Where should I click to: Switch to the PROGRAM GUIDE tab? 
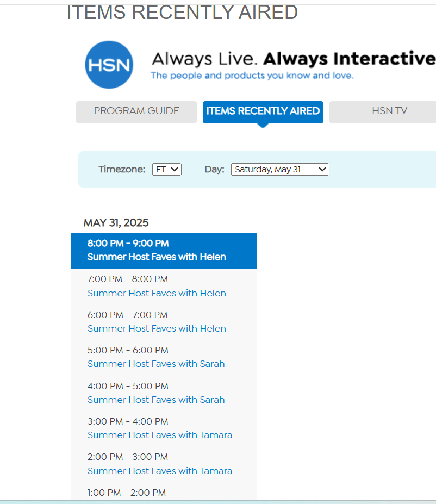(x=136, y=111)
